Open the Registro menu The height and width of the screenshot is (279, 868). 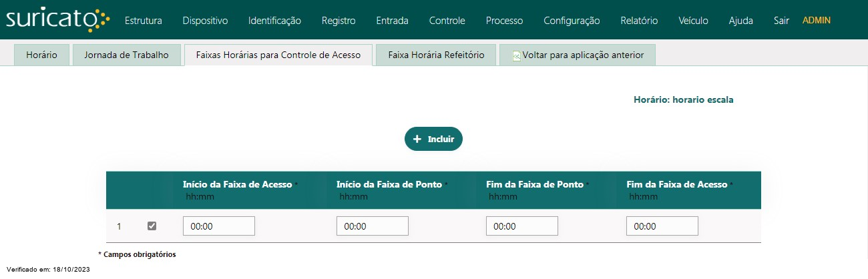pos(339,21)
